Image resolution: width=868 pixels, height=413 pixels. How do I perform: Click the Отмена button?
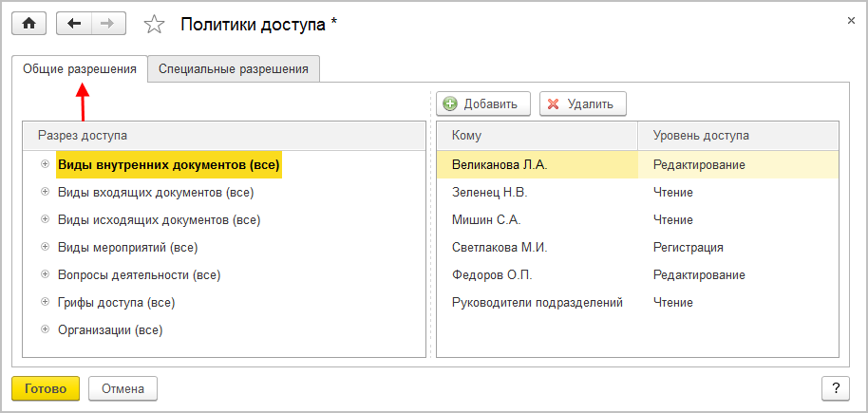pyautogui.click(x=123, y=388)
